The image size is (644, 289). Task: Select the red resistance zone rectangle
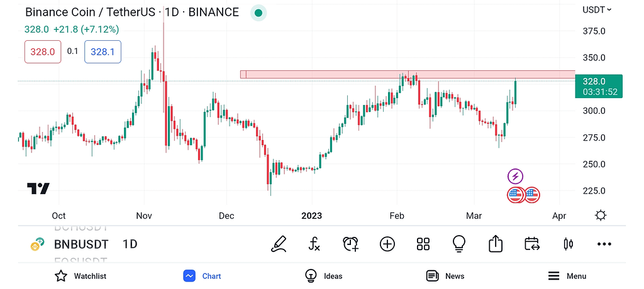click(409, 74)
